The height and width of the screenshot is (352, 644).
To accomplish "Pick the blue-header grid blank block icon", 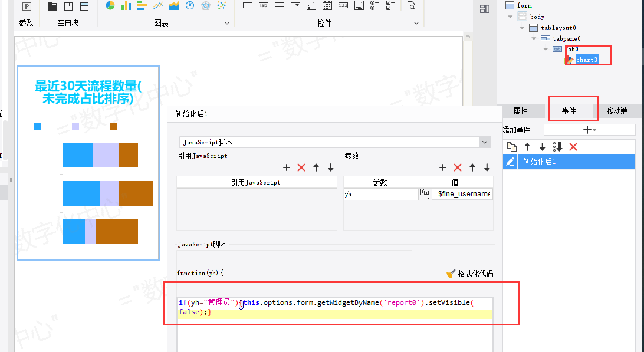I will (84, 6).
